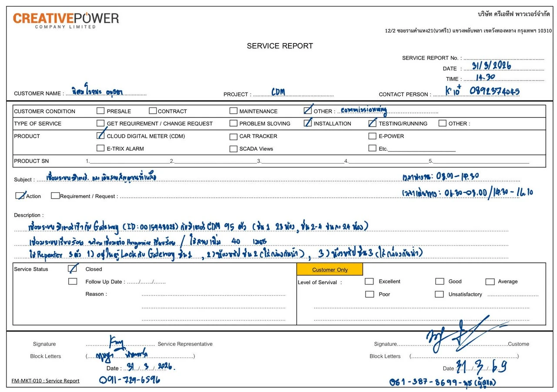Click the Description label
The height and width of the screenshot is (392, 557).
click(x=29, y=215)
